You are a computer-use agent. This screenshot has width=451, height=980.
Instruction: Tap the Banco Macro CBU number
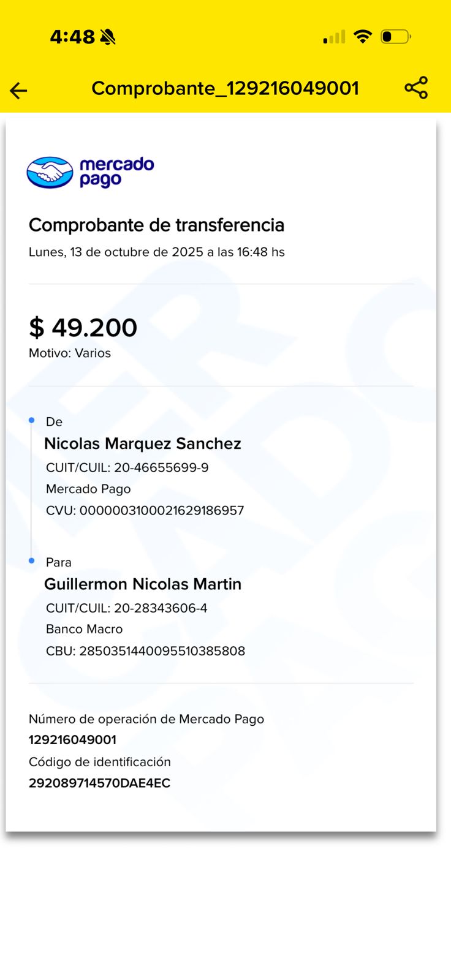click(162, 650)
